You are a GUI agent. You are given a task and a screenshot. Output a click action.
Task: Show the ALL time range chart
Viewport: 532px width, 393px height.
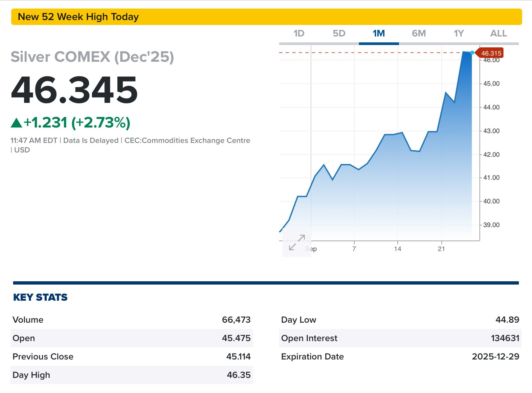[x=499, y=34]
